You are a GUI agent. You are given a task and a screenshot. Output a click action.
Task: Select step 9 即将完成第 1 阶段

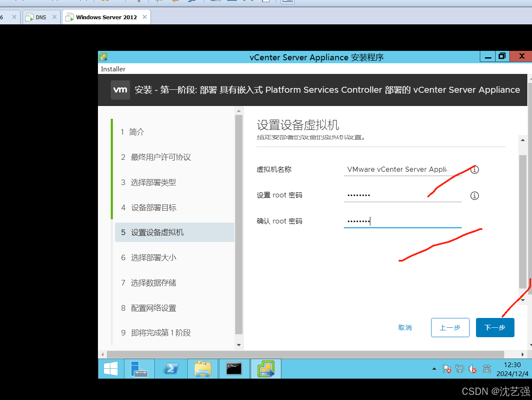click(175, 333)
